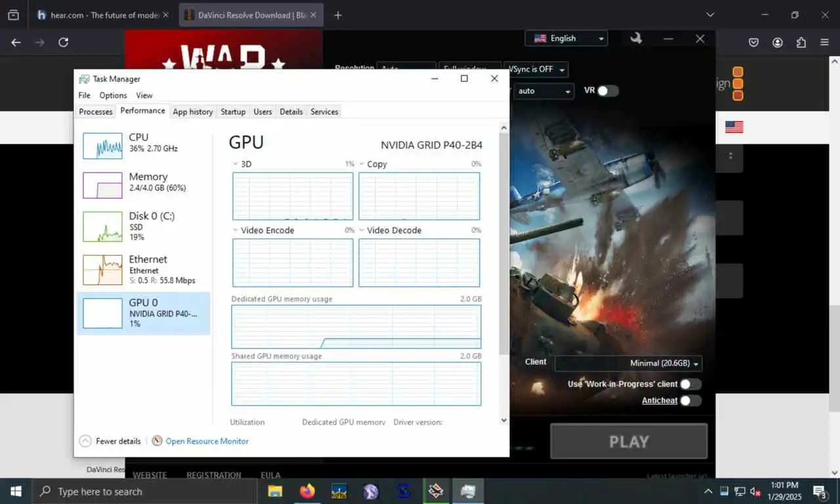840x504 pixels.
Task: Open the Firefox extensions puzzle icon
Action: pyautogui.click(x=801, y=42)
